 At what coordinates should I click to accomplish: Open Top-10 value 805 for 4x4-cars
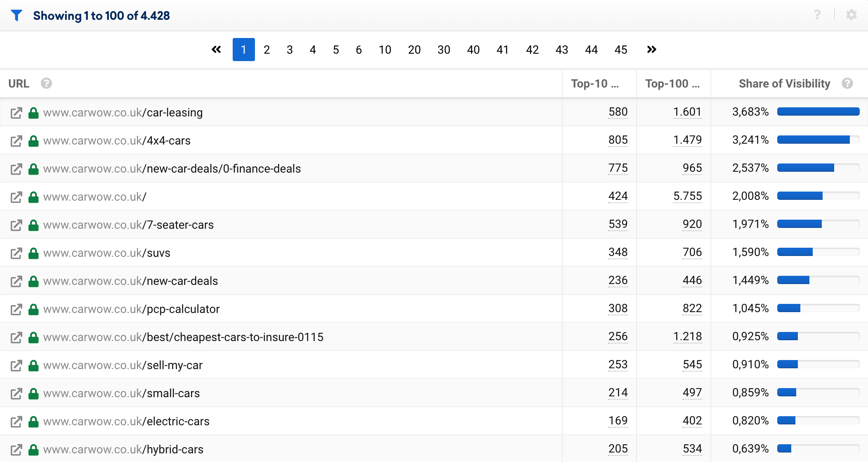618,140
